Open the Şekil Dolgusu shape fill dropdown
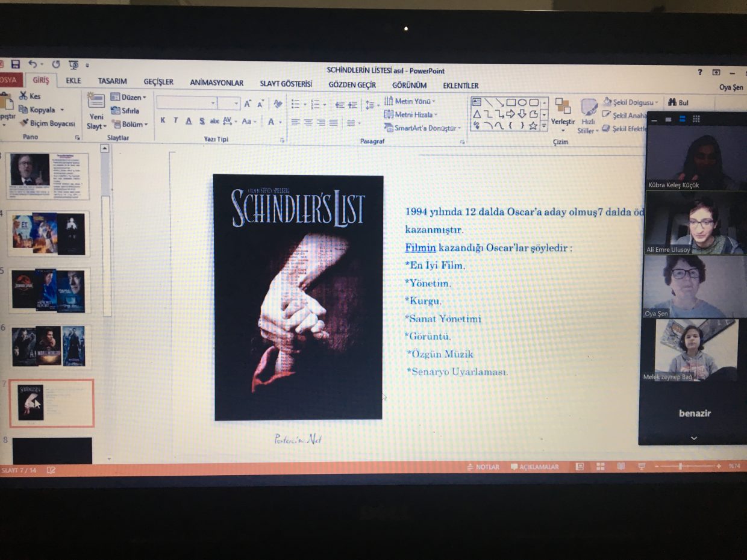This screenshot has width=747, height=560. (630, 102)
